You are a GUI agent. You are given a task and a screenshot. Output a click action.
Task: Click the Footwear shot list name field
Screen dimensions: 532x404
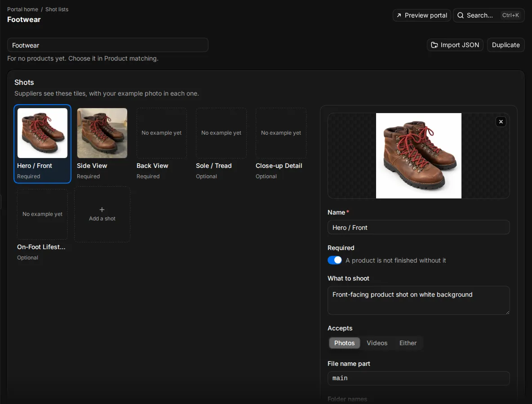(107, 45)
